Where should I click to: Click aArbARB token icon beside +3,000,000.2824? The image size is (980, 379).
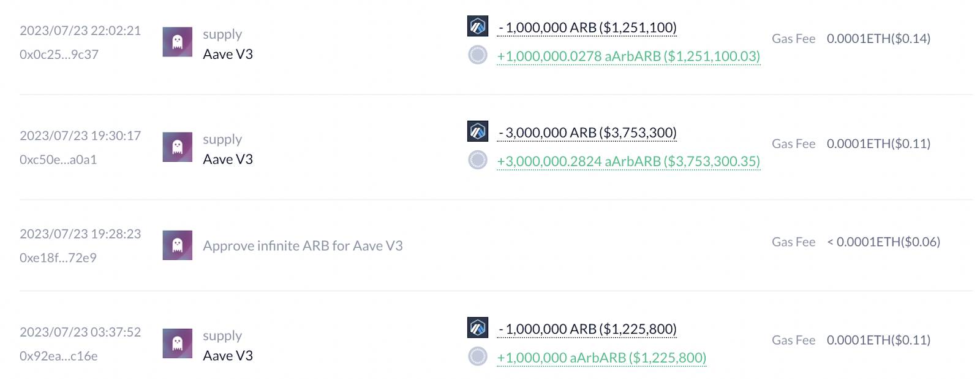[478, 160]
